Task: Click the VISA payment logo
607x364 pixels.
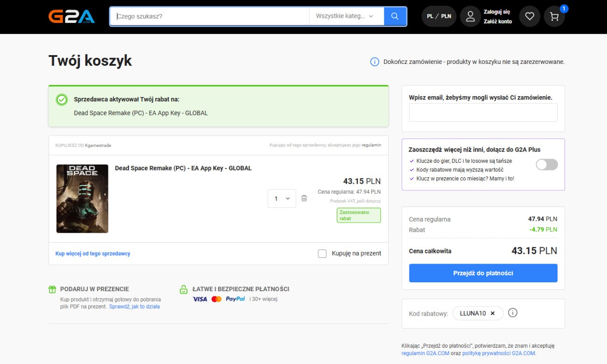Action: (200, 299)
